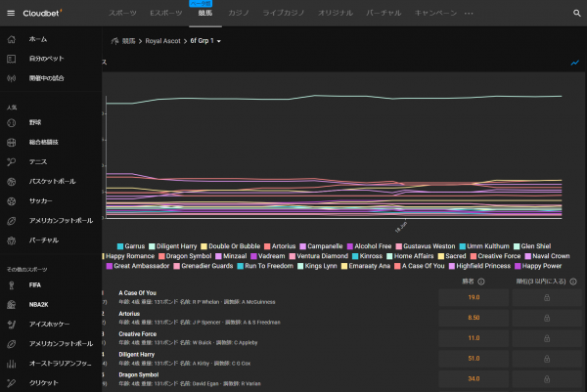Click the search magnifier icon
587x392 pixels.
(x=577, y=13)
